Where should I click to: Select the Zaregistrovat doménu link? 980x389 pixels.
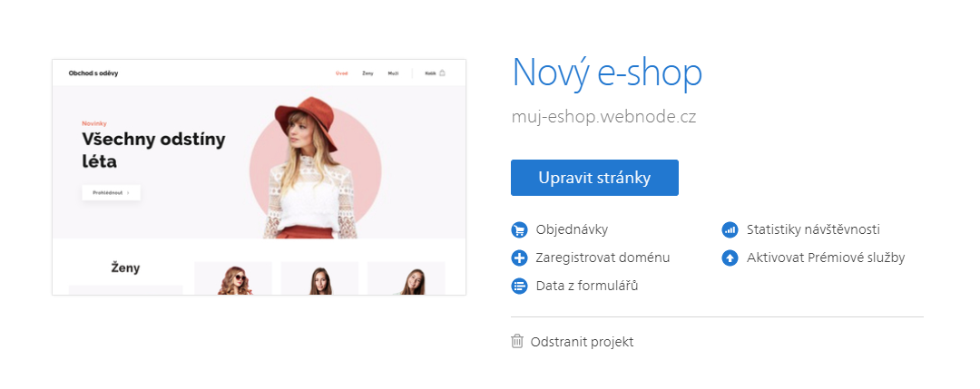coord(603,258)
